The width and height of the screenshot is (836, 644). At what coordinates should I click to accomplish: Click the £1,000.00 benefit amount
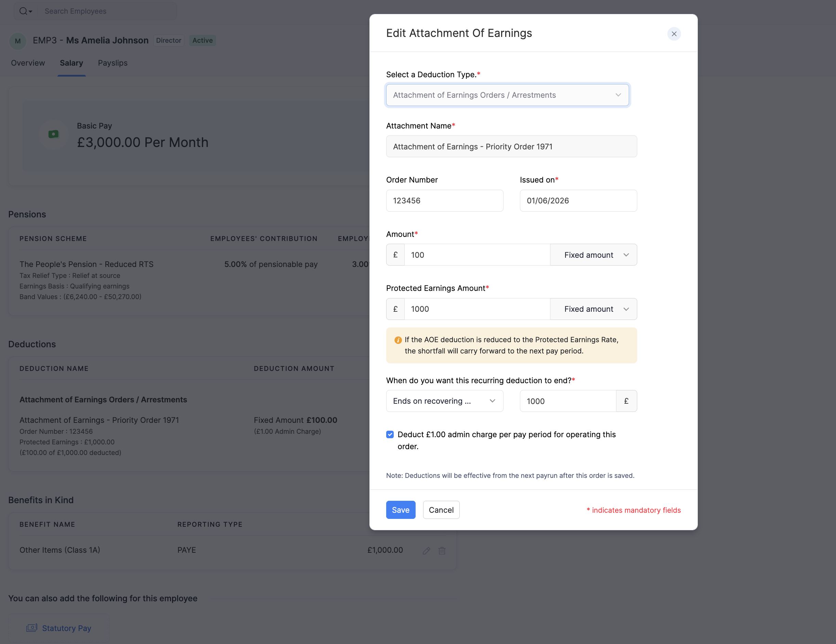pyautogui.click(x=385, y=550)
